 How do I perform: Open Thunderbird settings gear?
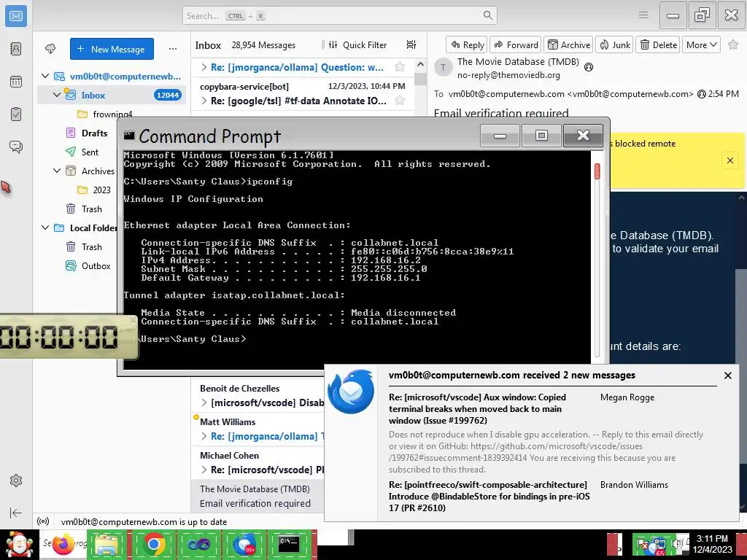pyautogui.click(x=16, y=481)
